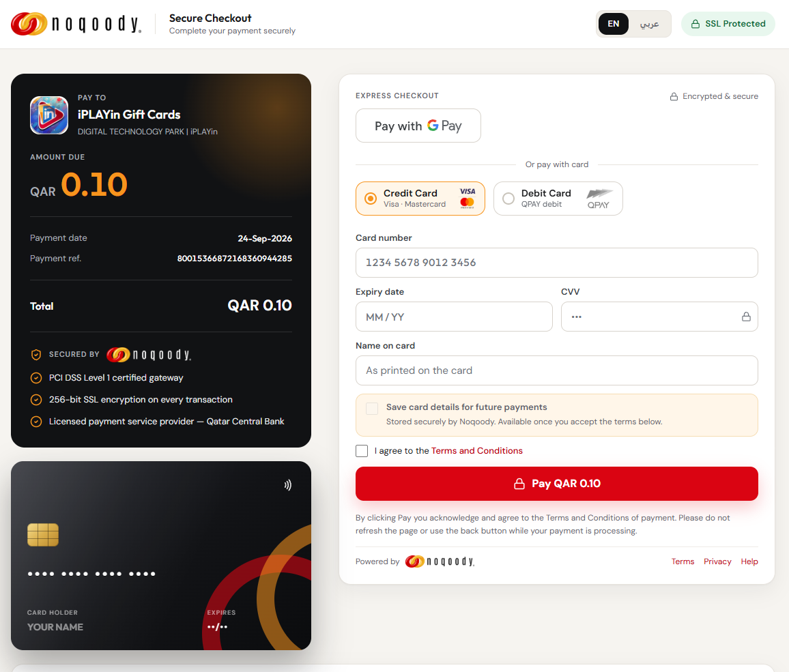Click DIGITAL TECHNOLOGY PARK | iPLAYin text
Screen dimensions: 789x672
[147, 132]
